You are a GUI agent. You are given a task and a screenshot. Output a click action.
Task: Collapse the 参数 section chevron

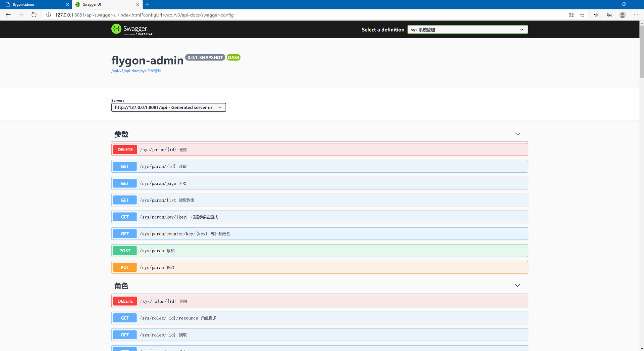pos(518,134)
